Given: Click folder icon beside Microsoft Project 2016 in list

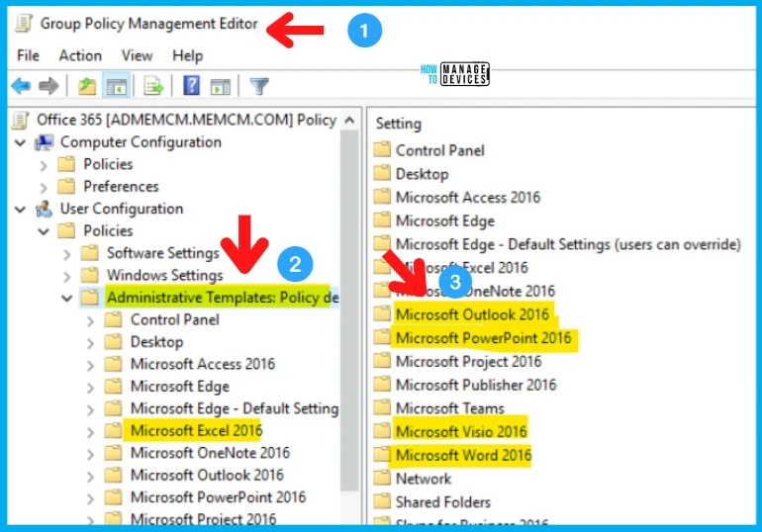Looking at the screenshot, I should point(382,361).
